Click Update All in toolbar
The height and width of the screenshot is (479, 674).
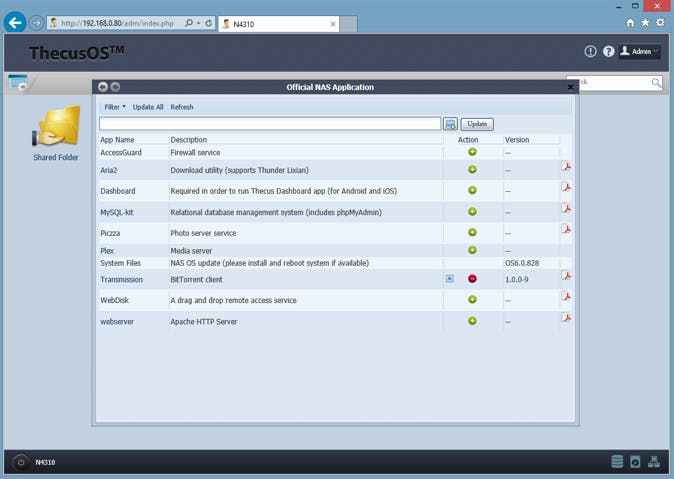[x=148, y=107]
